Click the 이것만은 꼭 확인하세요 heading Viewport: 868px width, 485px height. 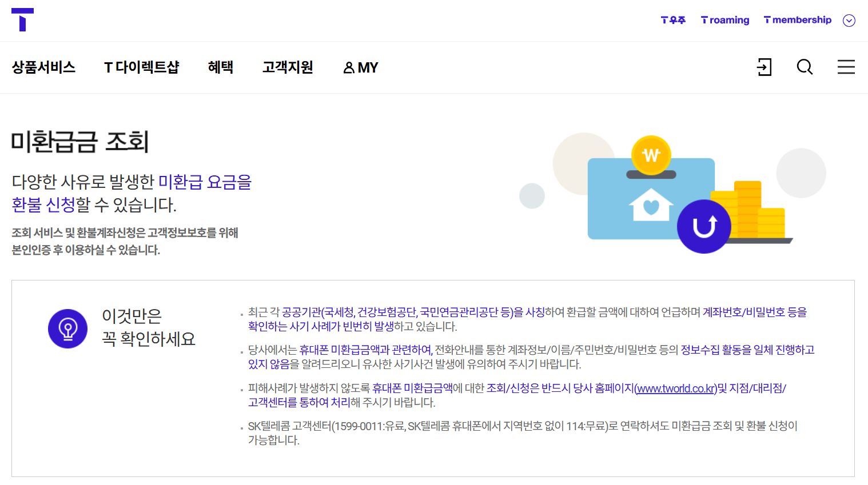149,327
